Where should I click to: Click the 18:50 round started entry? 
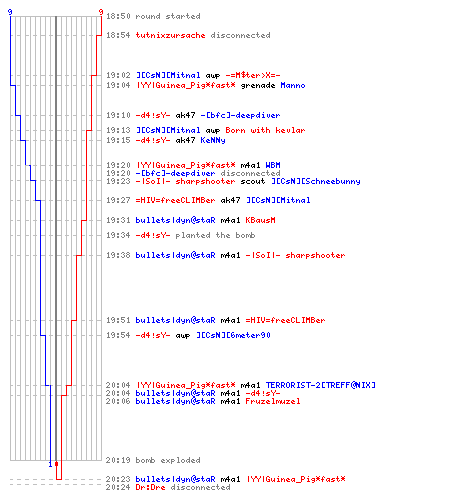(x=153, y=16)
